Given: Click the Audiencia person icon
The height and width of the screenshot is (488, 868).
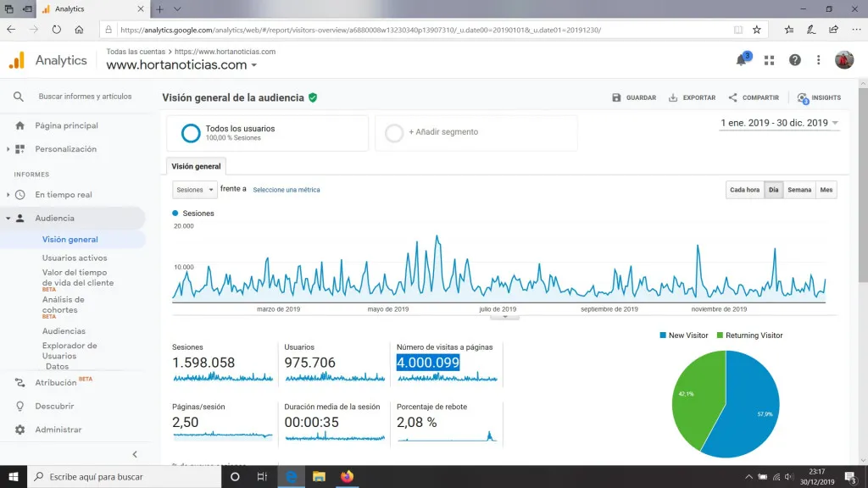Looking at the screenshot, I should pos(20,218).
